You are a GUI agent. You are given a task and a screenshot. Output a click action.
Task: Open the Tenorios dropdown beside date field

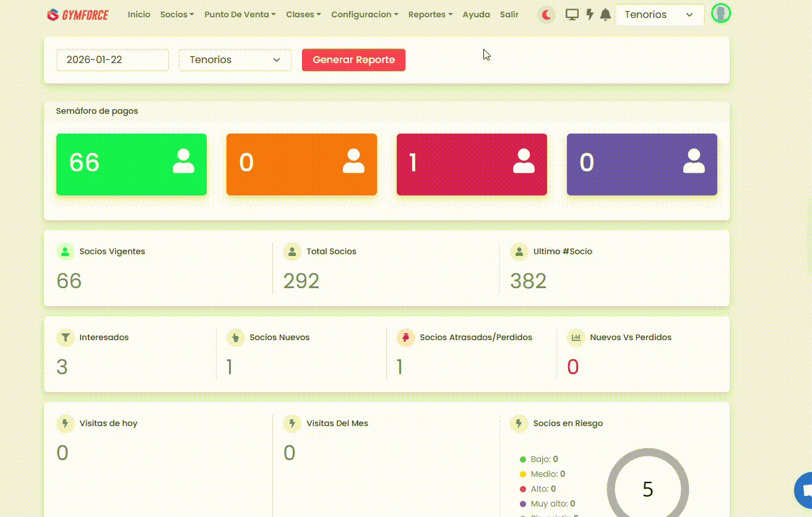(x=235, y=60)
